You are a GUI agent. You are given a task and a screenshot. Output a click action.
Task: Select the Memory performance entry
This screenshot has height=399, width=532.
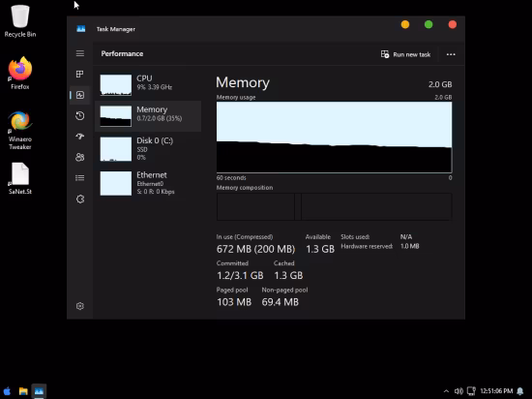coord(148,116)
